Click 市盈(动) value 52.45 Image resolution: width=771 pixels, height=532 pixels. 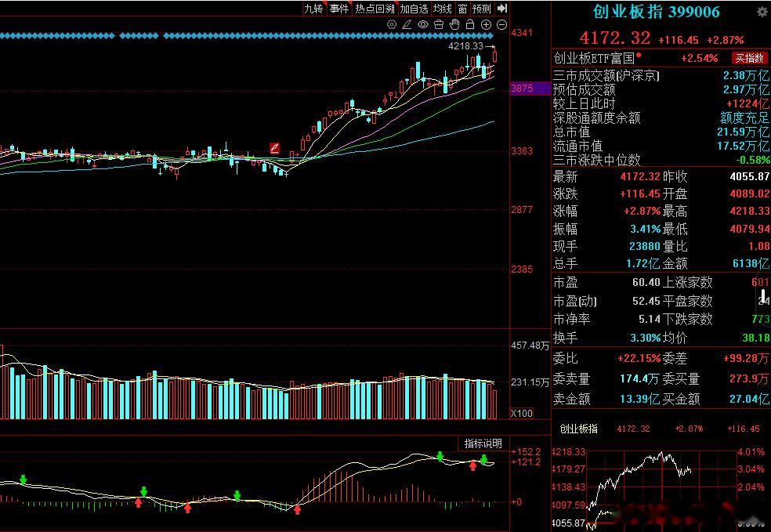point(646,301)
